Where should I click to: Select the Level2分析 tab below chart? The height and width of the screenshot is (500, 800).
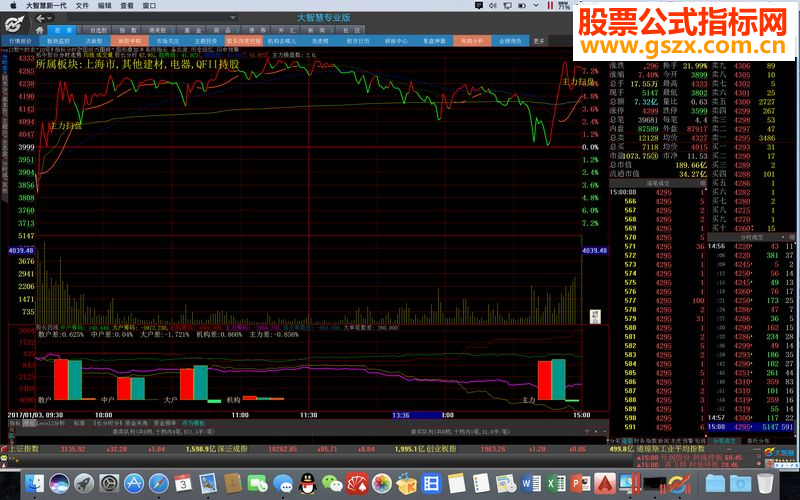click(50, 423)
